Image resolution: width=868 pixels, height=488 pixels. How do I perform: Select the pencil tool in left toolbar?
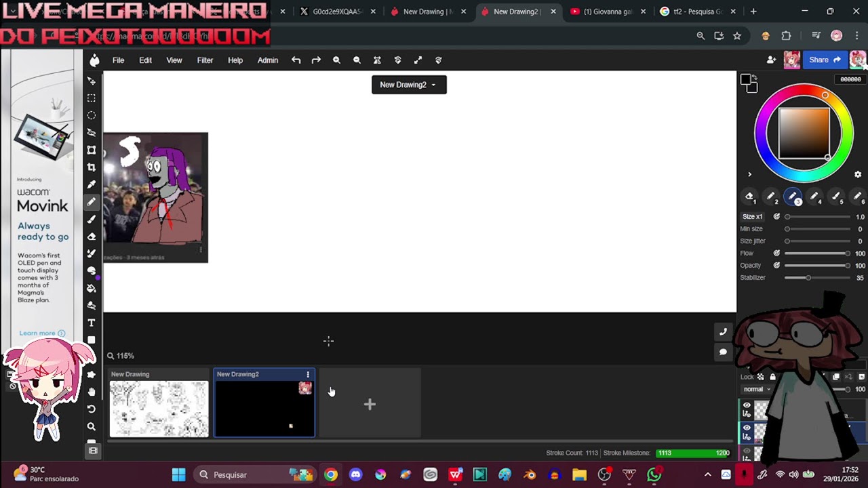coord(92,202)
